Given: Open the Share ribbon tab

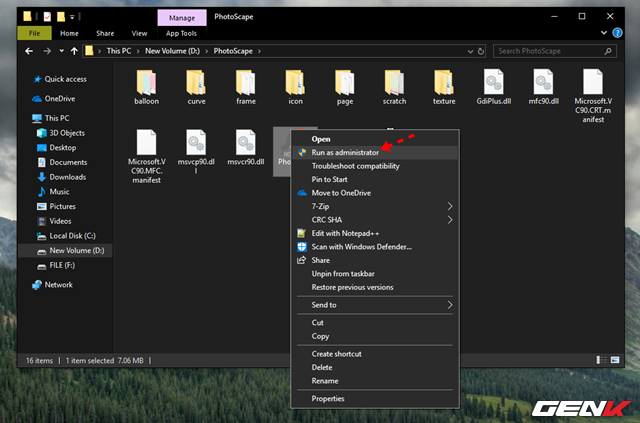Looking at the screenshot, I should coord(105,33).
